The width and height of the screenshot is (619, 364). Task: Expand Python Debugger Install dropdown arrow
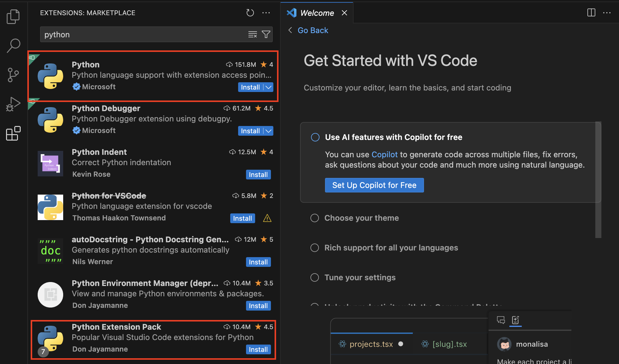click(268, 131)
